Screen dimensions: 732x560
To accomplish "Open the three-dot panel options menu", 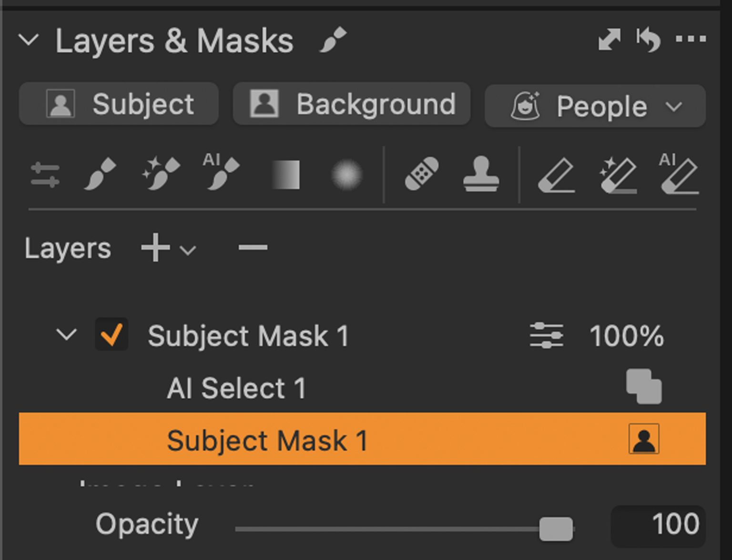I will 691,39.
